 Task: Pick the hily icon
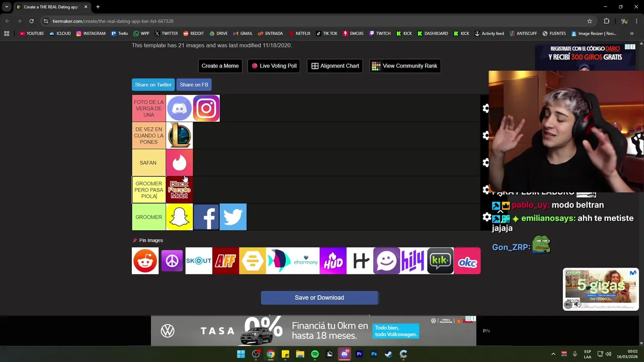tap(414, 261)
